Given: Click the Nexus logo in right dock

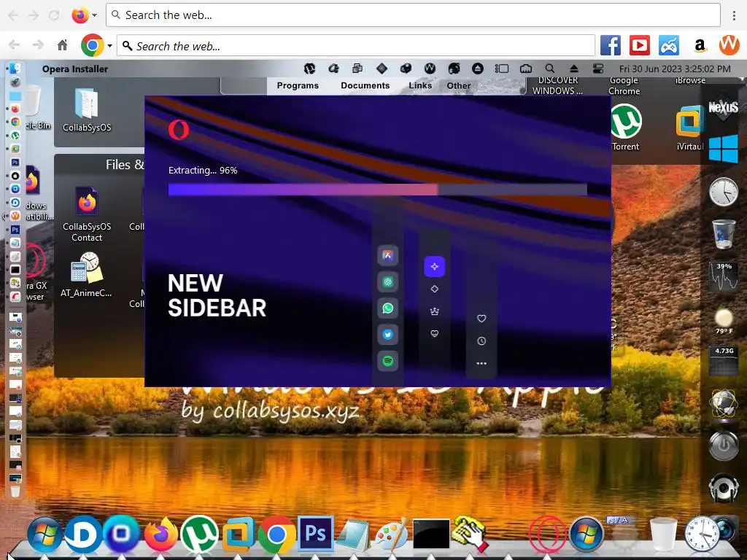Looking at the screenshot, I should coord(723,108).
